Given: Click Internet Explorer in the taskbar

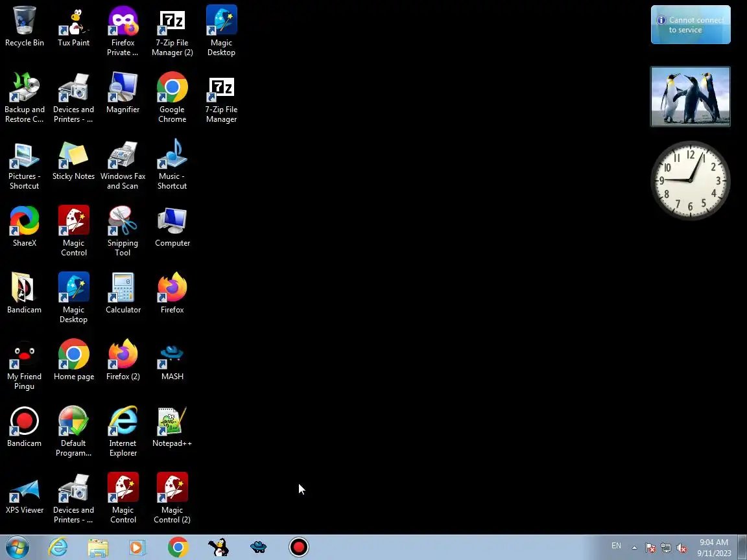Looking at the screenshot, I should tap(58, 547).
